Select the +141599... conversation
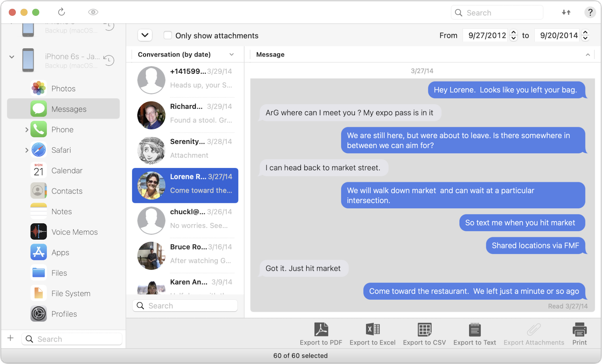 (185, 80)
